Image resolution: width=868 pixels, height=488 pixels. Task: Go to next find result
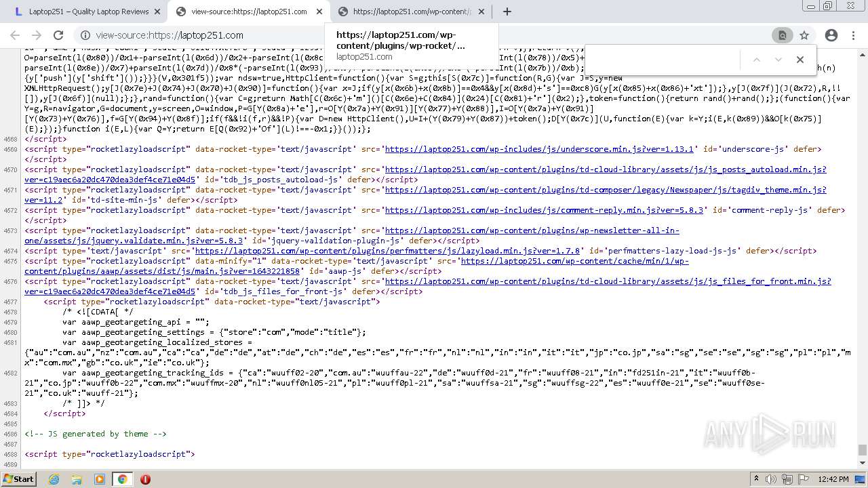[x=778, y=60]
